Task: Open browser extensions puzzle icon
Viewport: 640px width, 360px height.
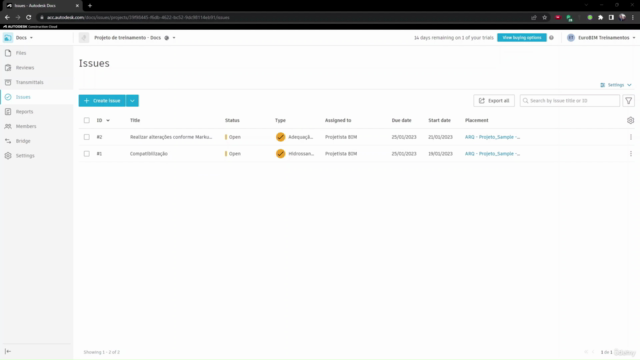Action: (600, 18)
